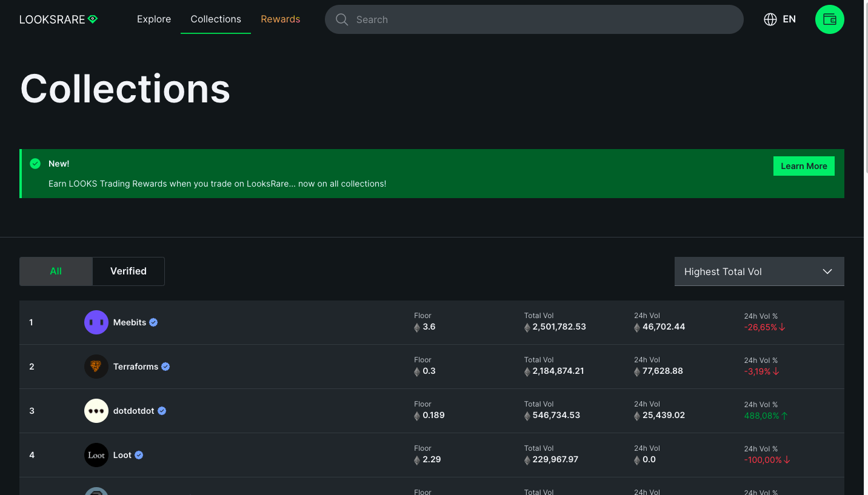Viewport: 868px width, 495px height.
Task: Switch to the Verified filter
Action: [129, 271]
